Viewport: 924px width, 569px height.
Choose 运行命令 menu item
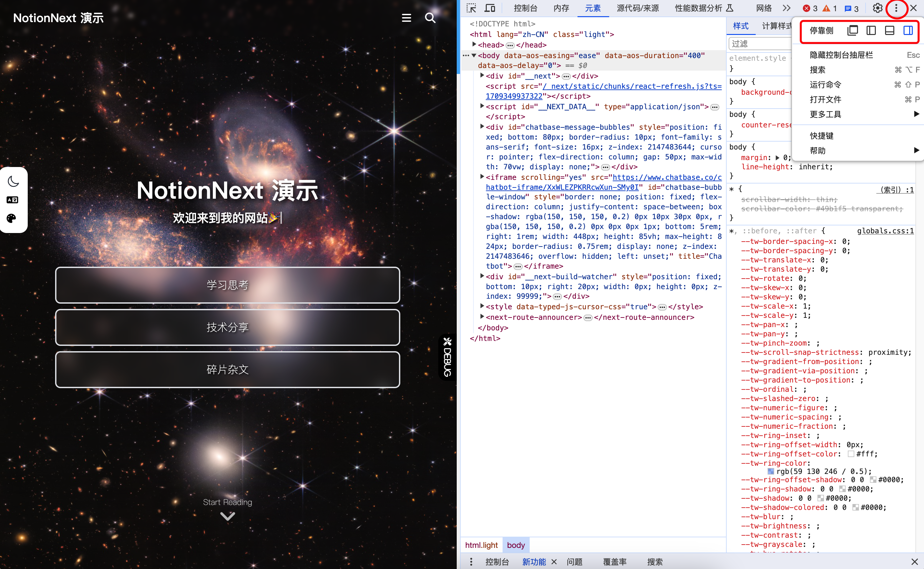click(x=858, y=85)
